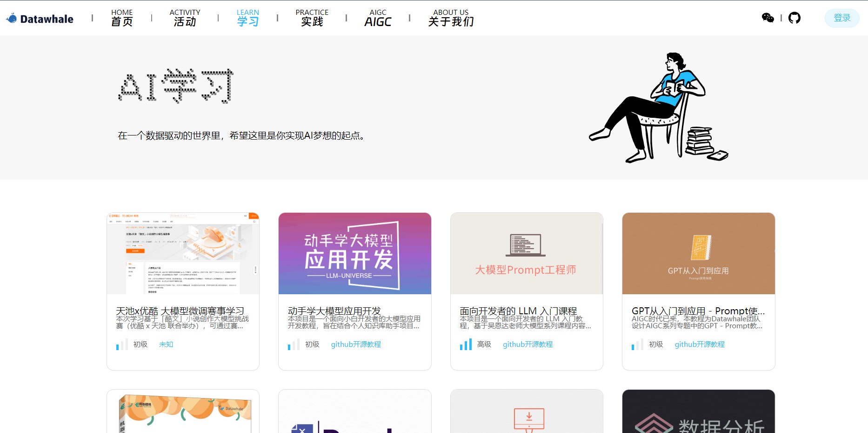
Task: Click title 天池x优酷 大模型微调赛事学习
Action: click(180, 311)
